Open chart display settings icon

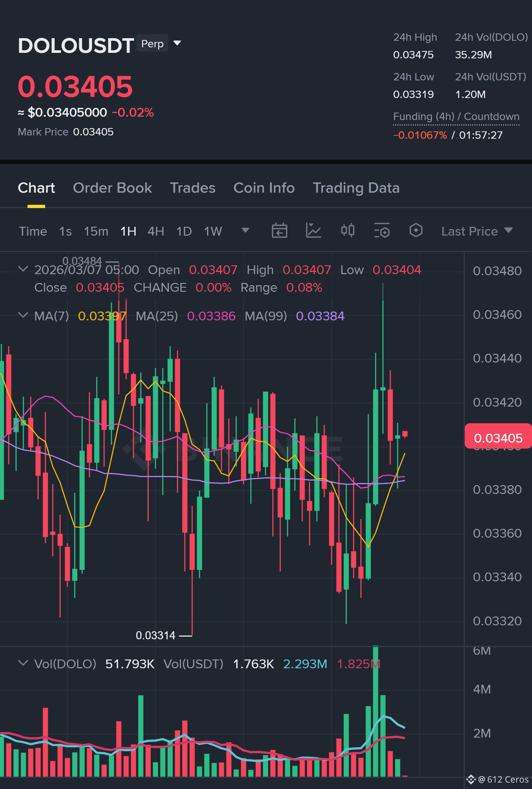pos(382,231)
